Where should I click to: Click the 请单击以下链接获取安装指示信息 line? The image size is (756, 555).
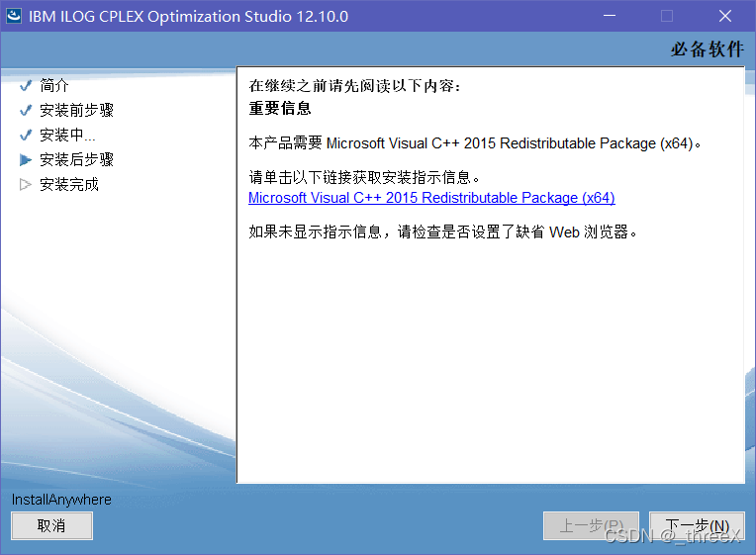tap(364, 177)
